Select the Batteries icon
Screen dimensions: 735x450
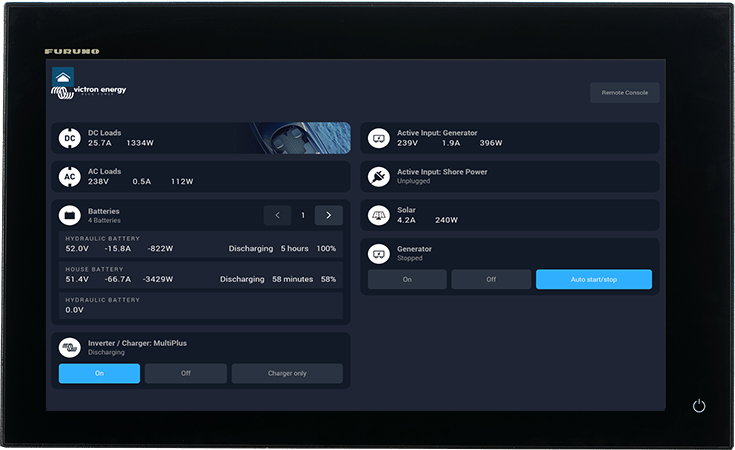click(69, 215)
